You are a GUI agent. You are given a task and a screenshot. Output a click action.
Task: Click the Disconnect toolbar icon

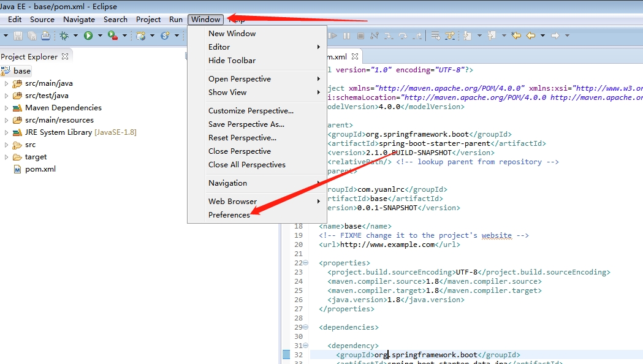coord(375,36)
